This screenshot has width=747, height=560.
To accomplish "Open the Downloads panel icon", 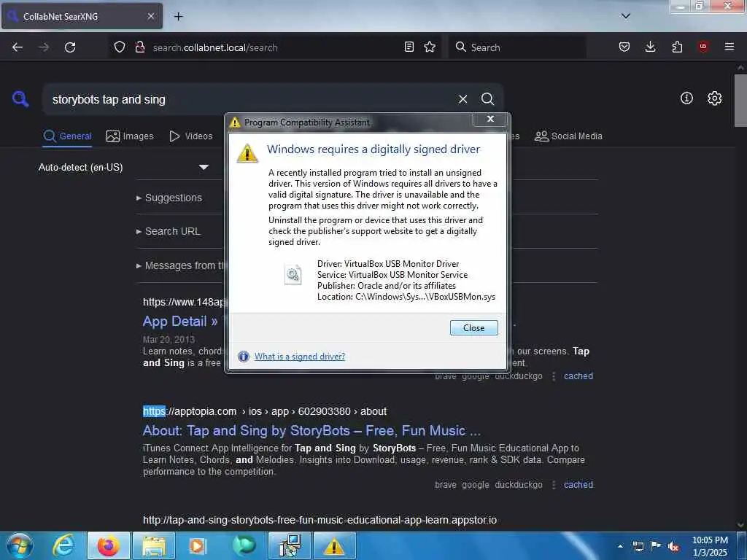I will pyautogui.click(x=650, y=47).
